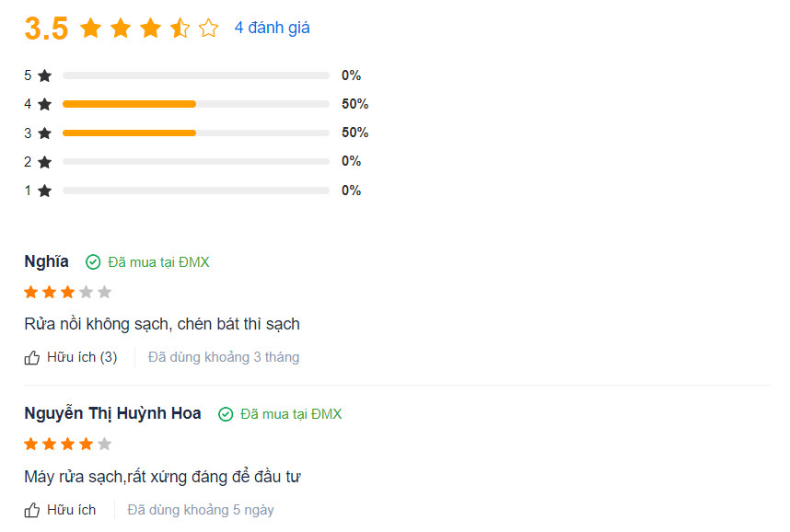Screen dimensions: 790x532
Task: Click 'Đã dùng khoảng 3 tháng' usage text
Action: 224,357
